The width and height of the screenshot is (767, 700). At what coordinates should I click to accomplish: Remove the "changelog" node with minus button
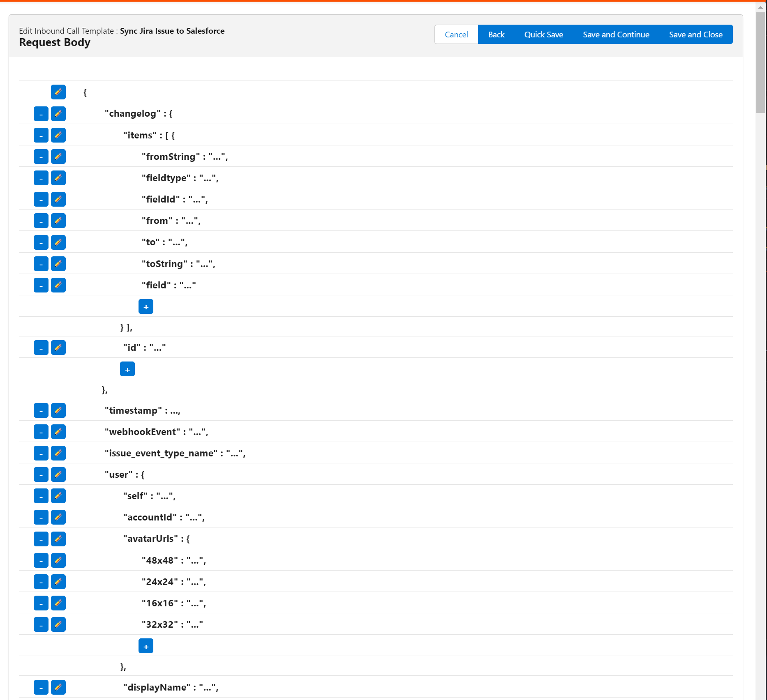(41, 114)
